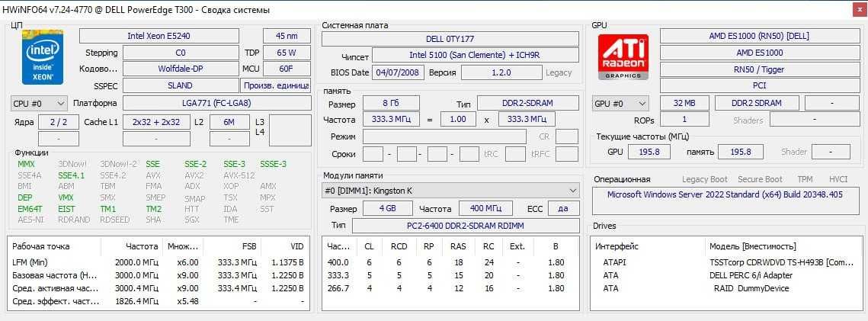Click the LGA771 (FC-LGA8) platform field
This screenshot has width=868, height=321.
pos(217,104)
